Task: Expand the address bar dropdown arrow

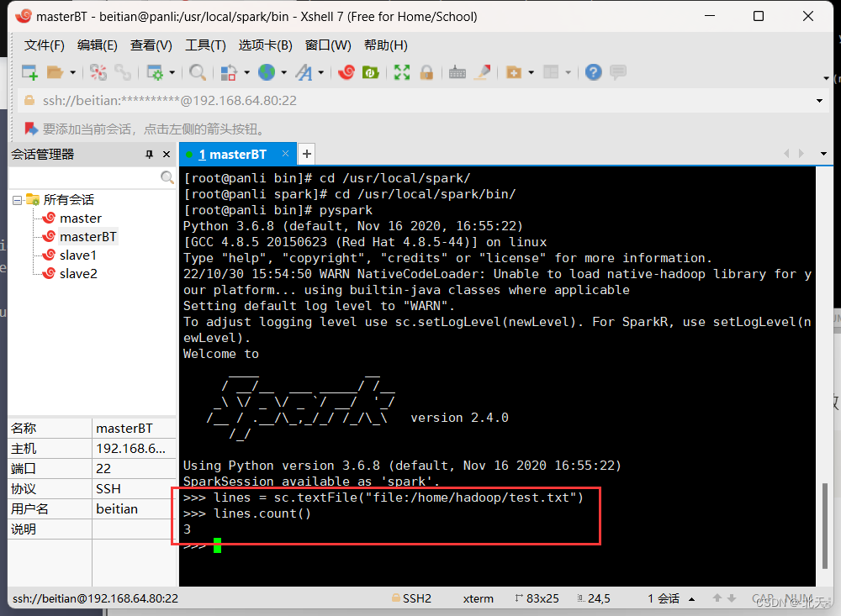Action: coord(819,101)
